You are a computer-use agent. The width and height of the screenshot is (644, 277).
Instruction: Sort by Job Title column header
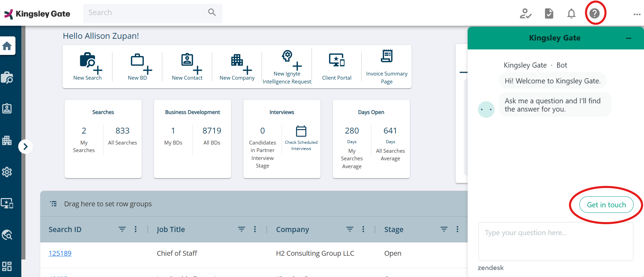171,229
